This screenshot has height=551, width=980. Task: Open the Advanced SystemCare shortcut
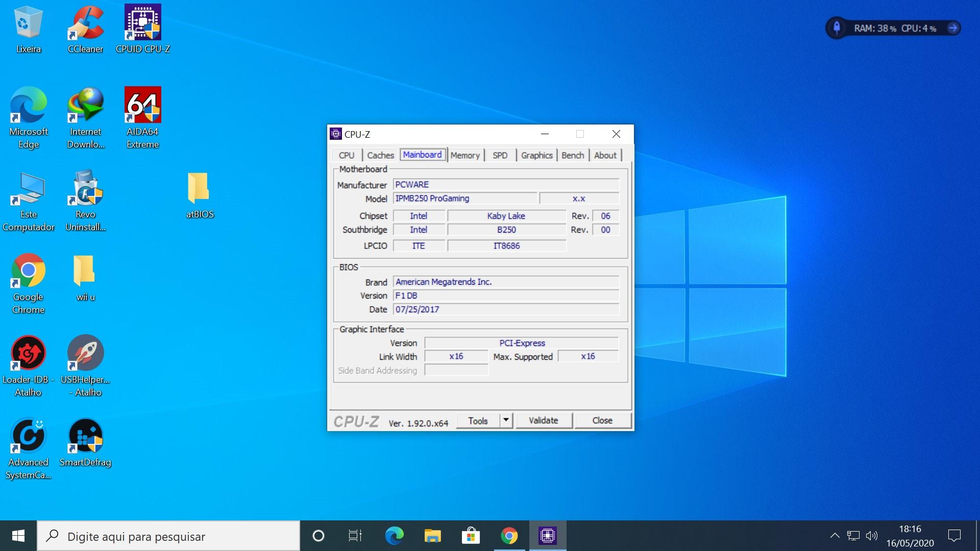(29, 449)
